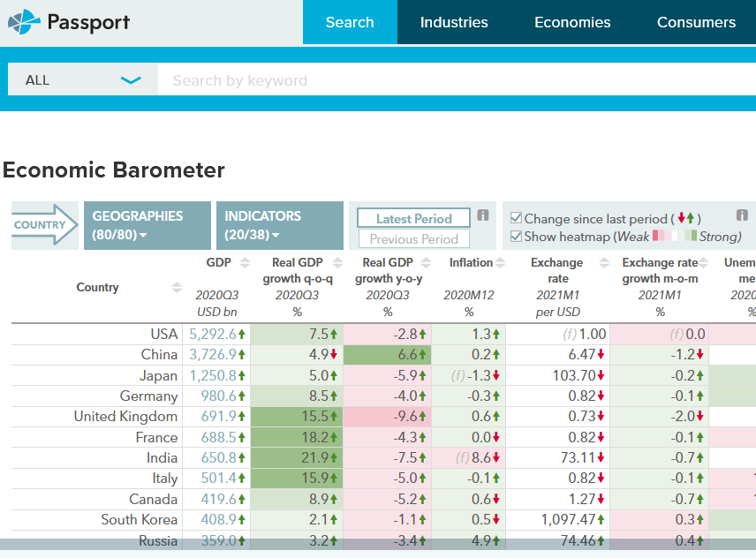Sort table by Country column arrows

[x=177, y=288]
